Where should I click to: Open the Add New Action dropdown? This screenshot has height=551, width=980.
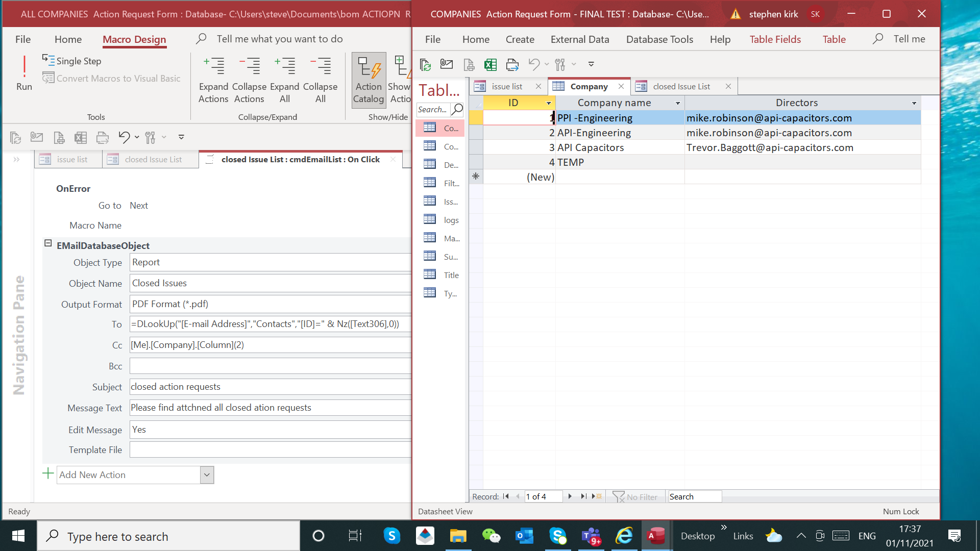click(x=207, y=474)
